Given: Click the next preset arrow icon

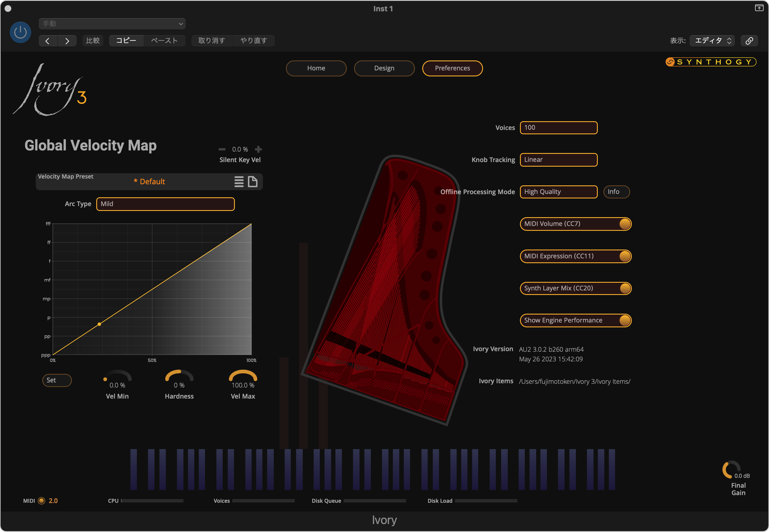Looking at the screenshot, I should 67,41.
